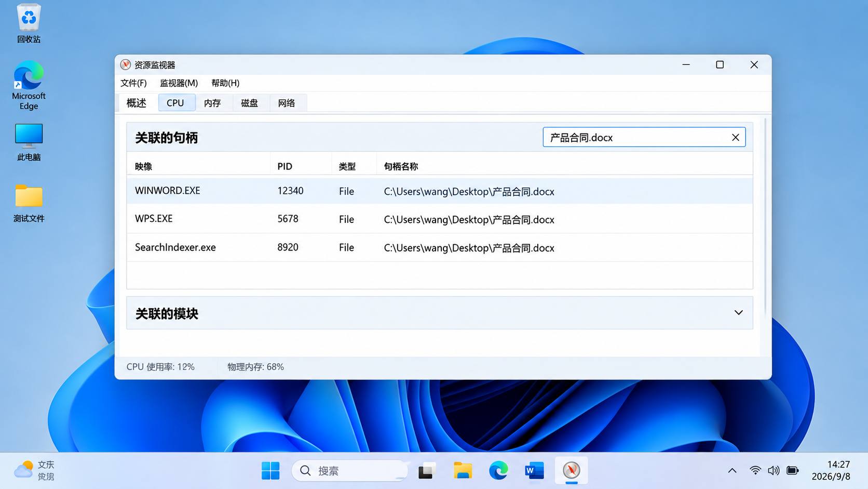The image size is (868, 489).
Task: Open the Windows Start menu
Action: click(x=270, y=471)
